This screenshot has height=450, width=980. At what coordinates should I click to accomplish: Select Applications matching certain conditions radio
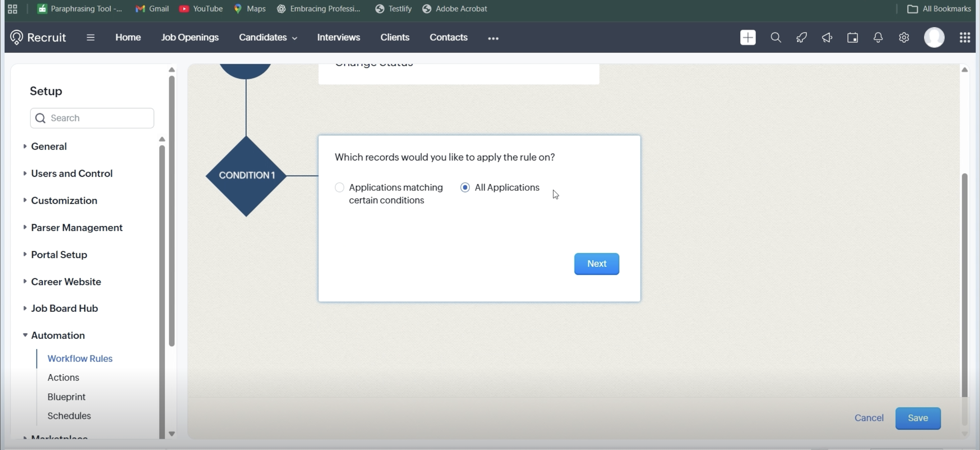(x=339, y=187)
